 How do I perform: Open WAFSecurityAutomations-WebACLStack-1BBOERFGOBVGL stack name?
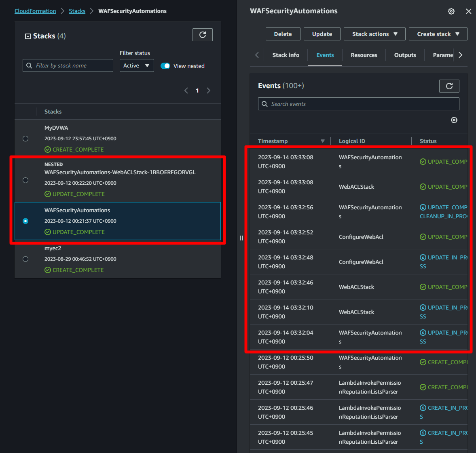[x=120, y=172]
